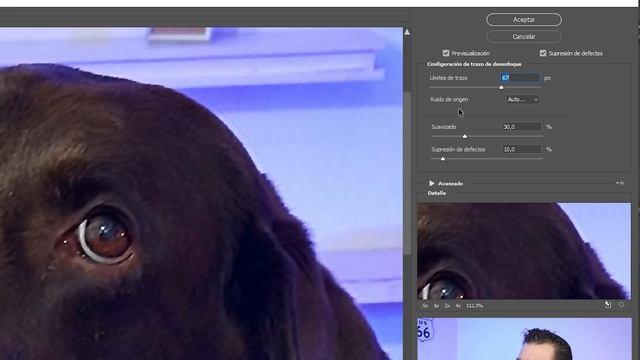Click the Suavizado slider handle
Image resolution: width=640 pixels, height=360 pixels.
coord(464,136)
